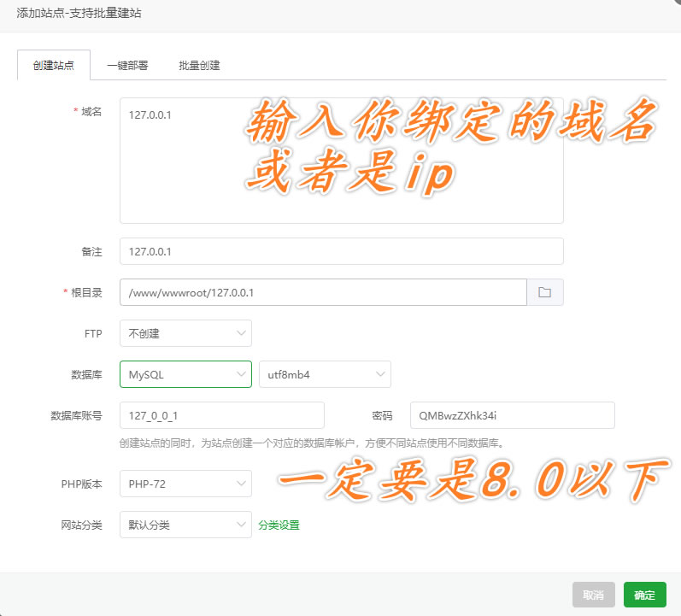Select the 批量创建 tab
The image size is (681, 616).
click(199, 65)
